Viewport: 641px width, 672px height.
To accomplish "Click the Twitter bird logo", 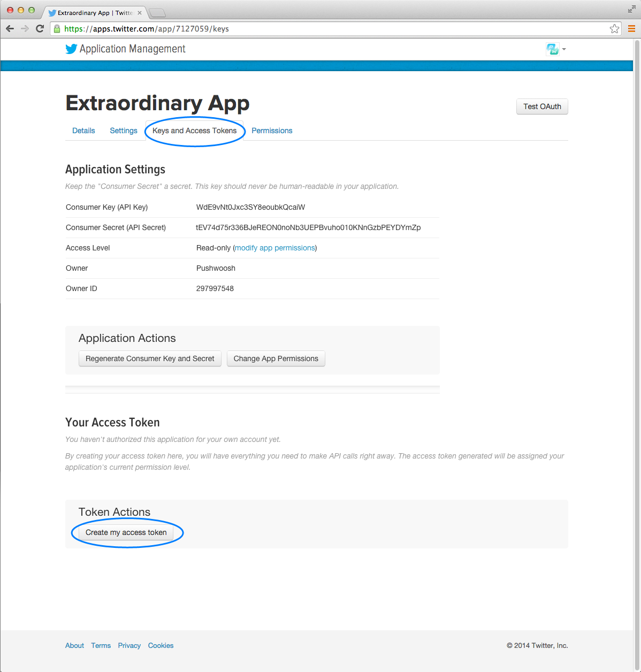I will click(71, 49).
